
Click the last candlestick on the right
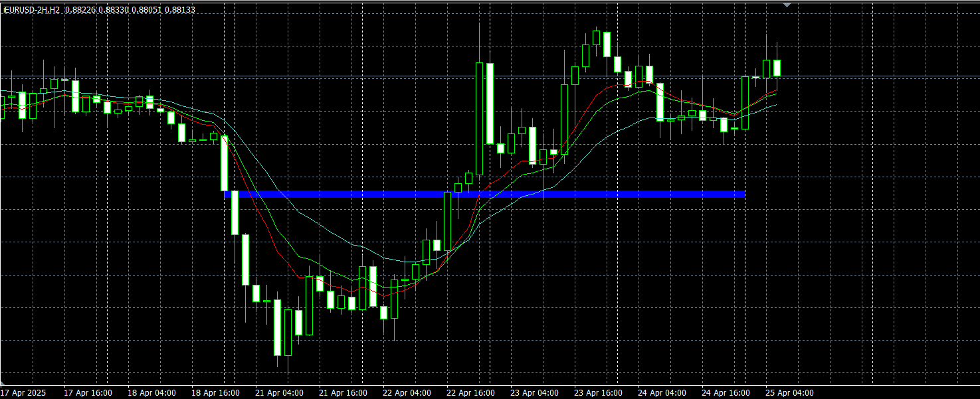coord(777,67)
